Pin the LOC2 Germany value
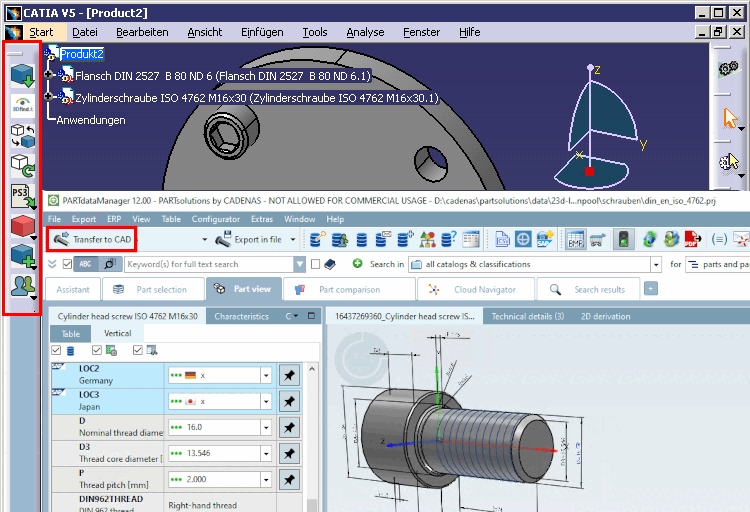 pyautogui.click(x=289, y=374)
